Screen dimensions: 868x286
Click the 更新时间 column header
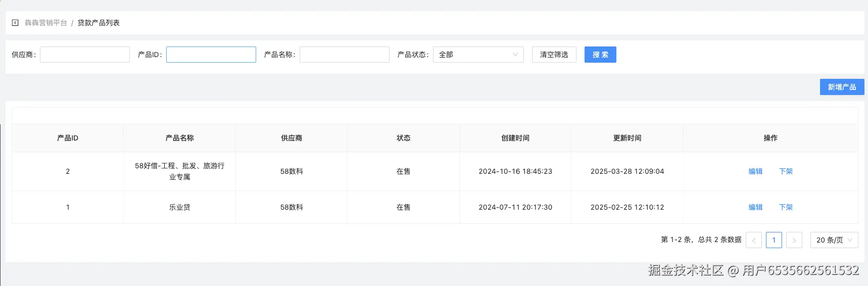click(627, 138)
